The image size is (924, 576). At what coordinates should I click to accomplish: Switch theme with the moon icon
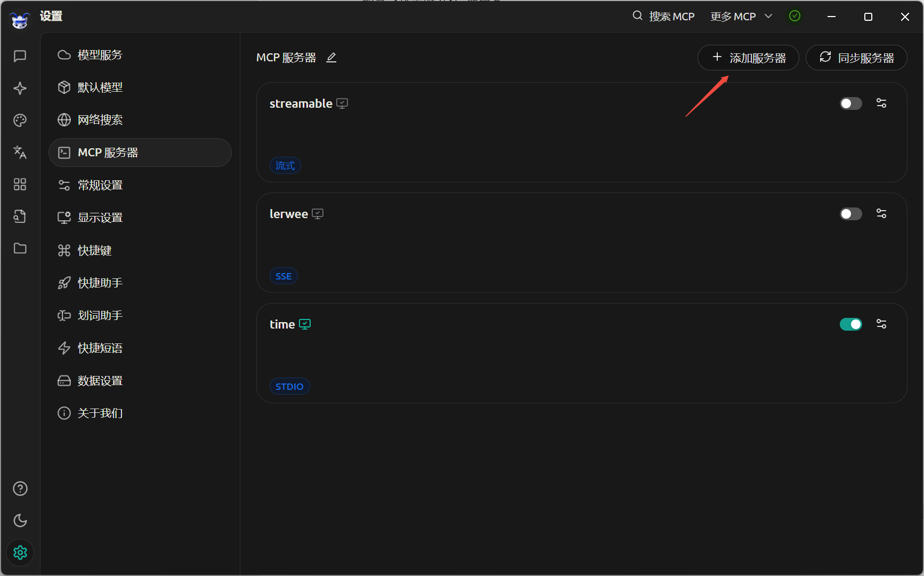click(20, 521)
